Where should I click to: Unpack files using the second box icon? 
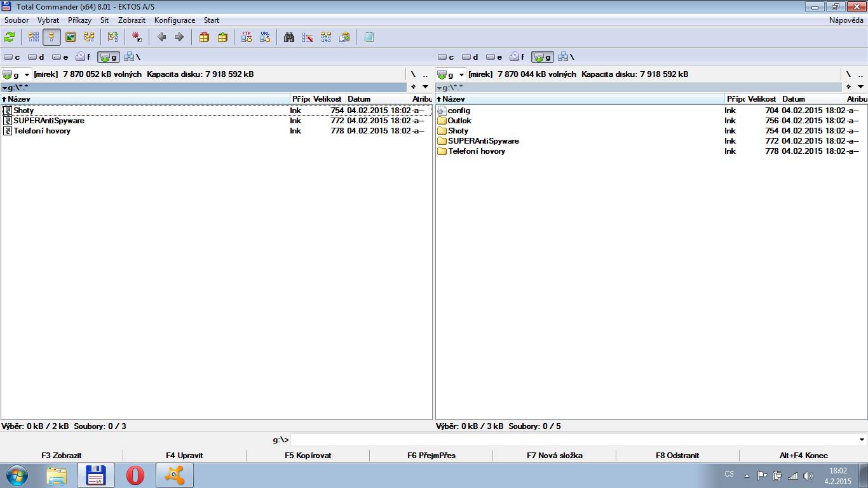pyautogui.click(x=222, y=37)
